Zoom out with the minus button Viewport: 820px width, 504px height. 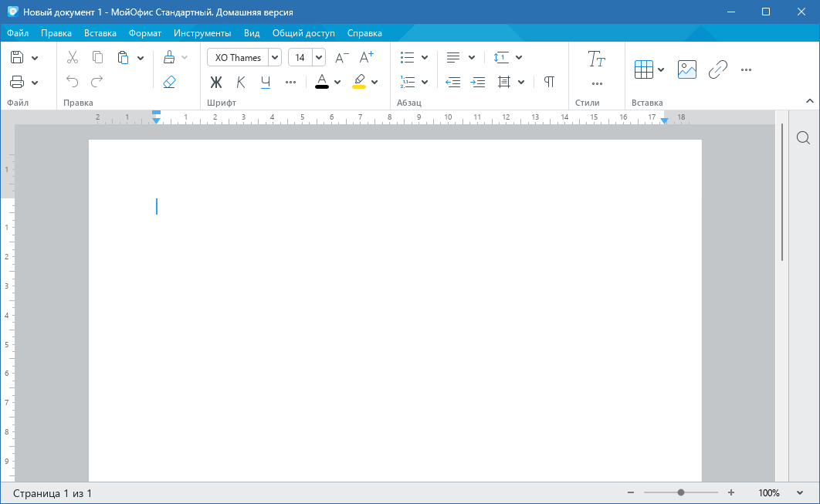click(631, 492)
